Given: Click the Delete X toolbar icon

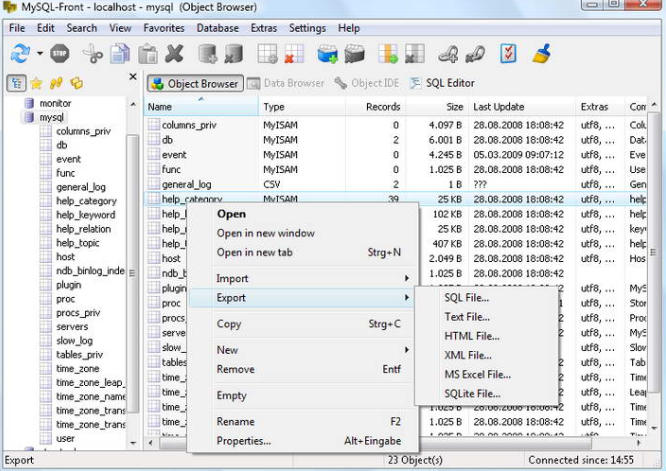Looking at the screenshot, I should click(x=175, y=53).
